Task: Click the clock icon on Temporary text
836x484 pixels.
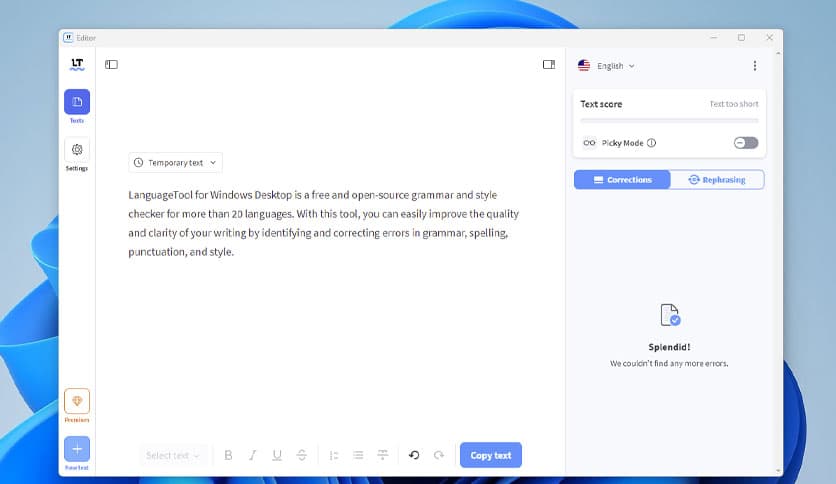Action: [x=139, y=163]
